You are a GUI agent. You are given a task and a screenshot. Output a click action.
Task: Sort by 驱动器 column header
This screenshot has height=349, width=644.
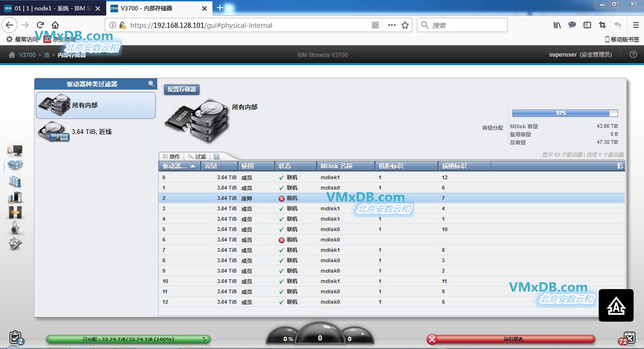(179, 166)
